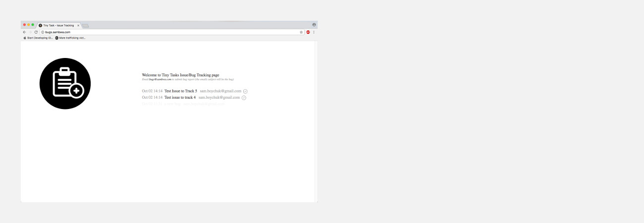
Task: Open a new browser tab
Action: [x=85, y=25]
